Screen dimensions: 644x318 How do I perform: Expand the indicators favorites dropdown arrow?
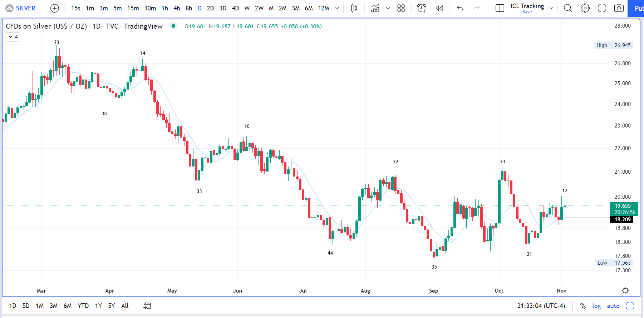[388, 8]
